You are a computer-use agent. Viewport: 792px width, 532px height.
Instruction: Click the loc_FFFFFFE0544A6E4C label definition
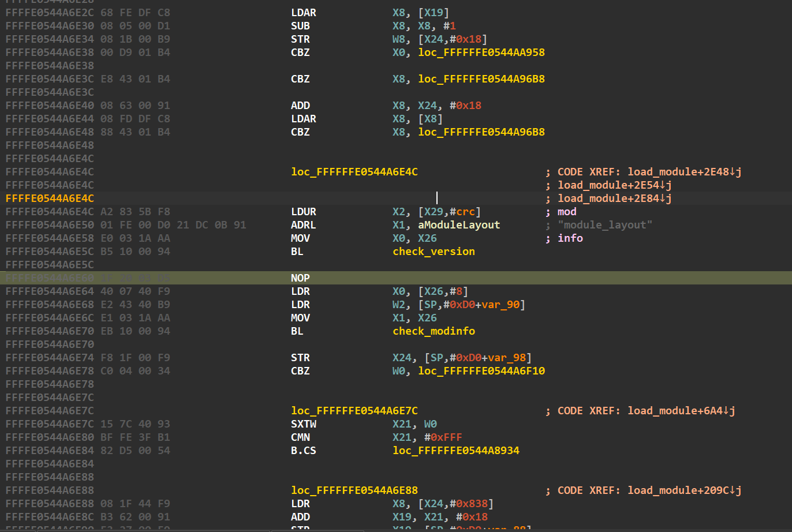pos(354,172)
